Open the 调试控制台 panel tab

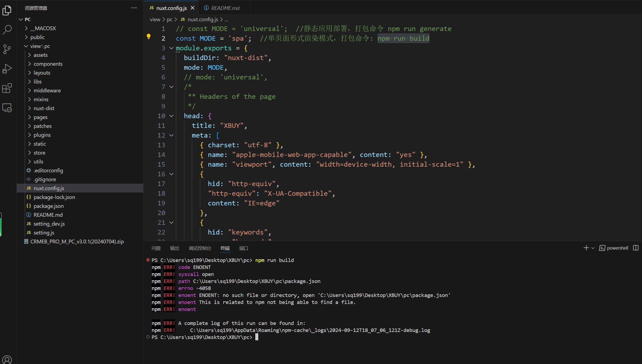pyautogui.click(x=200, y=248)
